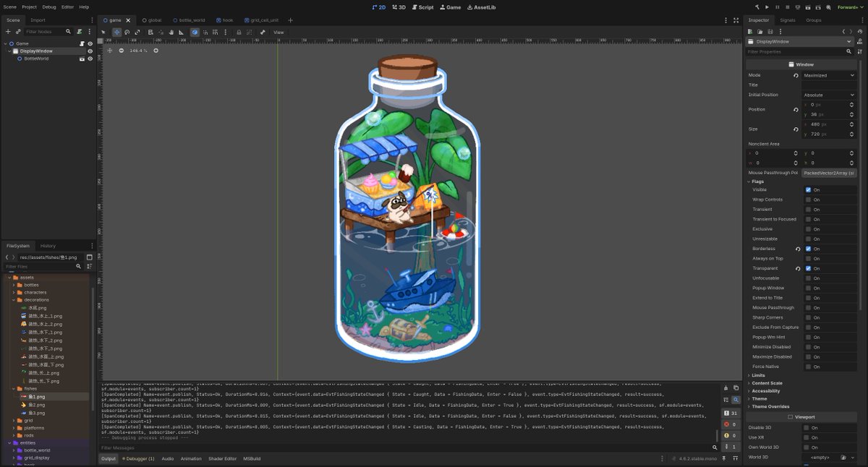
Task: Open the script attached to Game
Action: point(82,43)
